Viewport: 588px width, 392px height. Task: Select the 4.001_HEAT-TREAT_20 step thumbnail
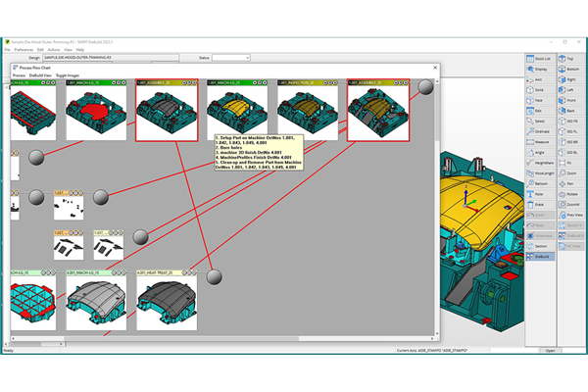[167, 301]
